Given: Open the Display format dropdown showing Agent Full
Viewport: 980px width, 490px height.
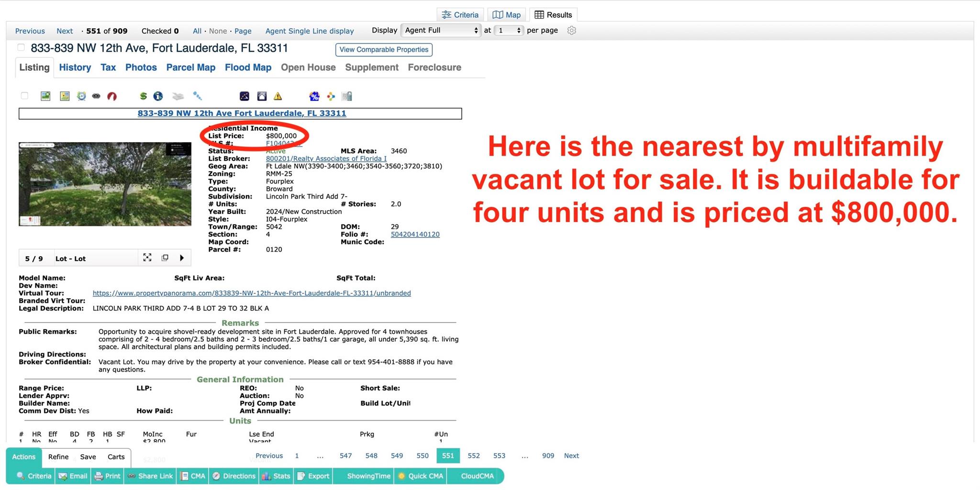Looking at the screenshot, I should (x=440, y=31).
